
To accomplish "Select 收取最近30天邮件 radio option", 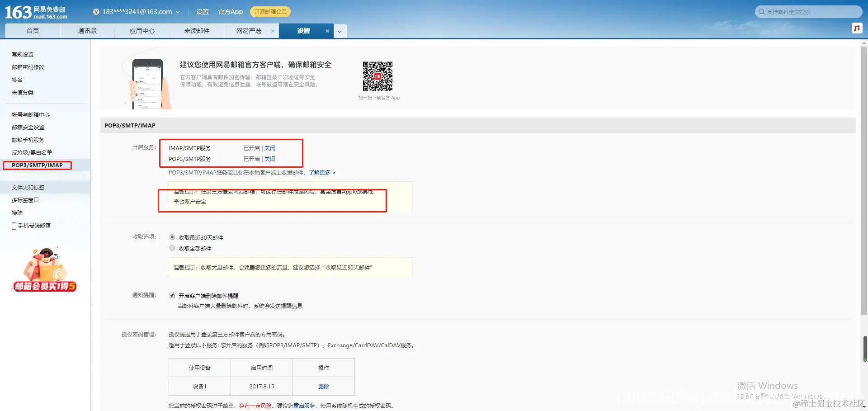I will [x=172, y=237].
